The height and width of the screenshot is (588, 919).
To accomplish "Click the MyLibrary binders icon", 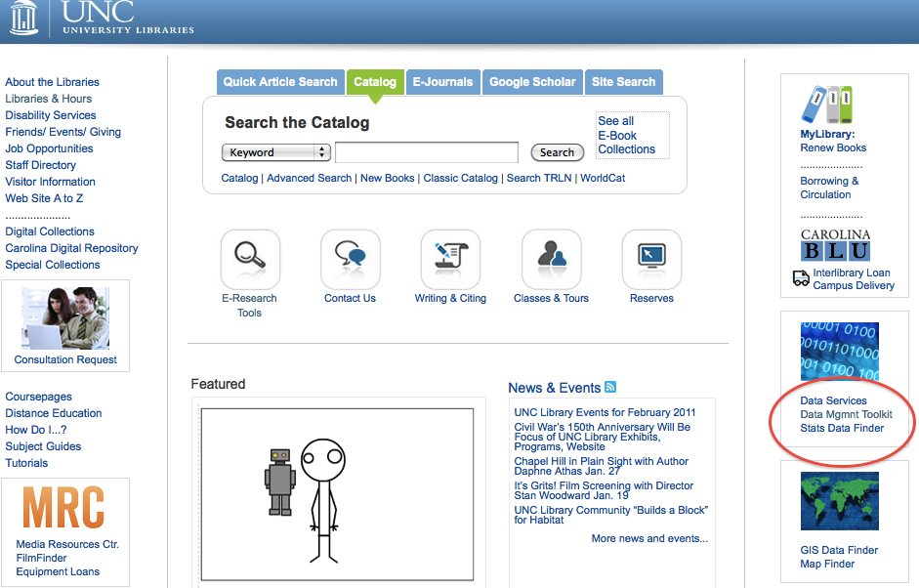I will coord(826,105).
